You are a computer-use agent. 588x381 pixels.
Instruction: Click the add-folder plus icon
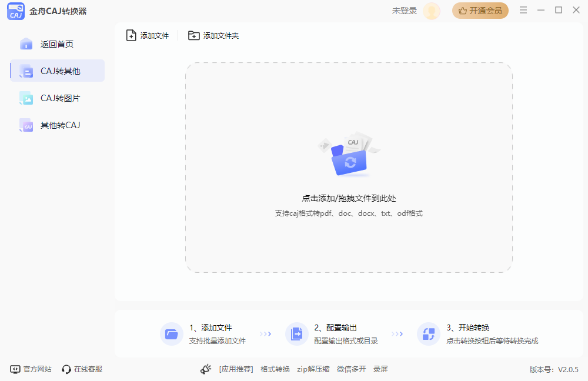click(x=193, y=35)
